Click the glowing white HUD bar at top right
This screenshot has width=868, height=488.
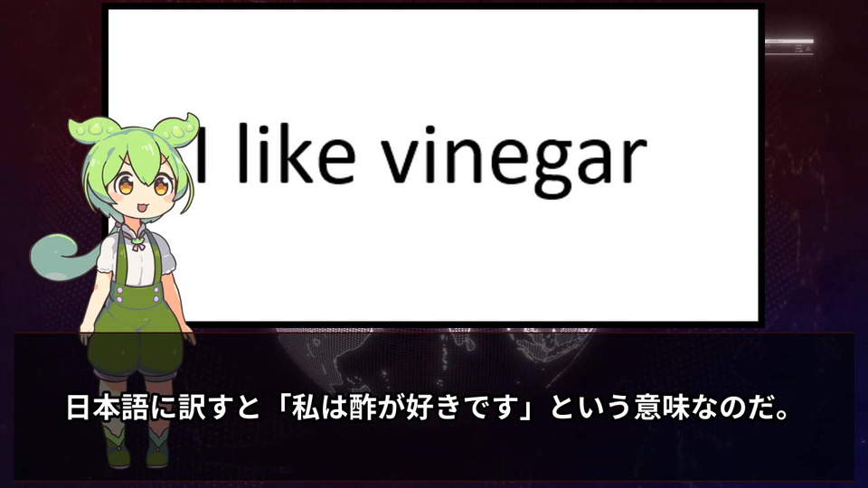tap(789, 41)
